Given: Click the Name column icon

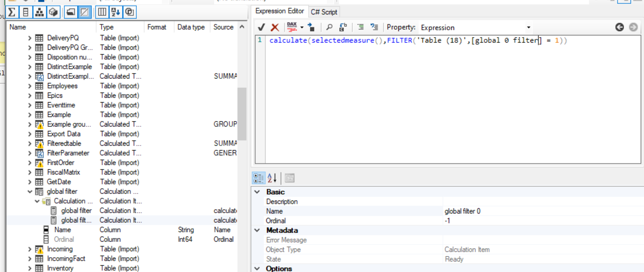Looking at the screenshot, I should click(x=47, y=230).
